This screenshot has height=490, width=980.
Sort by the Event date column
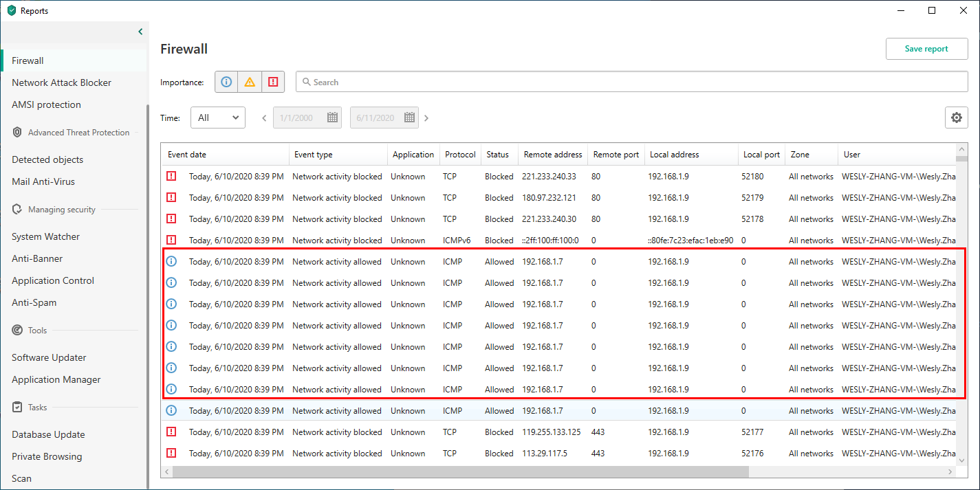(225, 155)
